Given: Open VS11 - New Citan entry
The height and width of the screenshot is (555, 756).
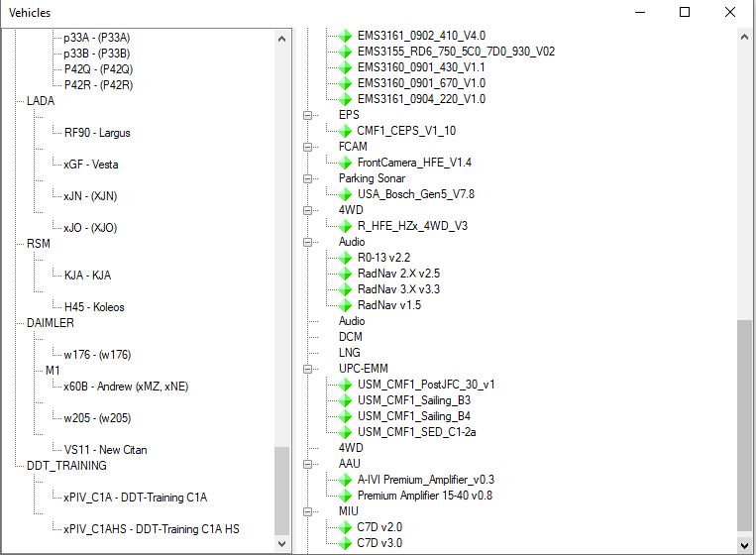Looking at the screenshot, I should point(105,450).
